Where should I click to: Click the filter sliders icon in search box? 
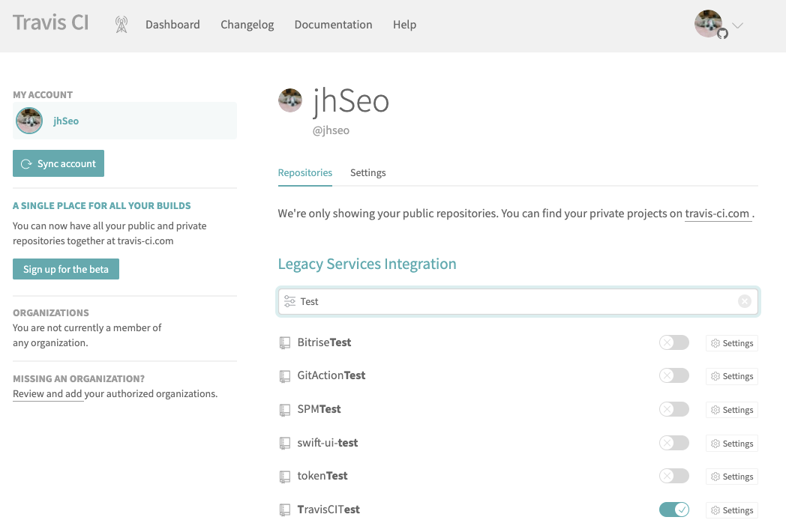(x=289, y=301)
